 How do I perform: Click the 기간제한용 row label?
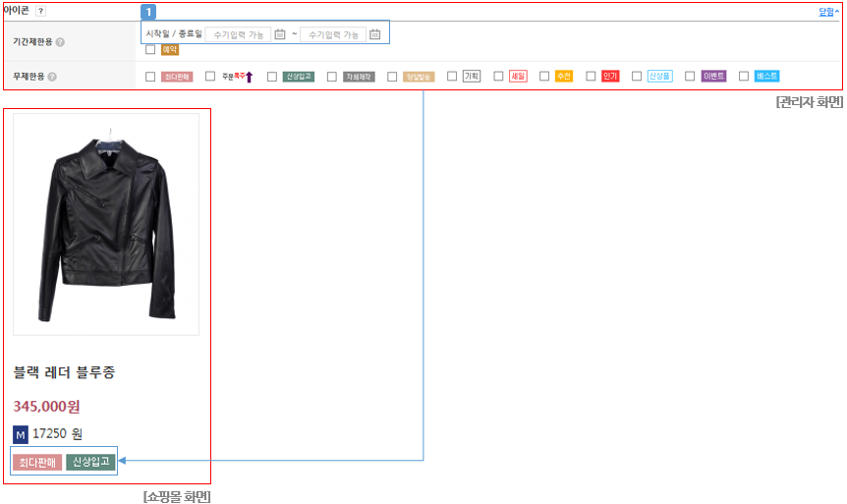tap(33, 41)
